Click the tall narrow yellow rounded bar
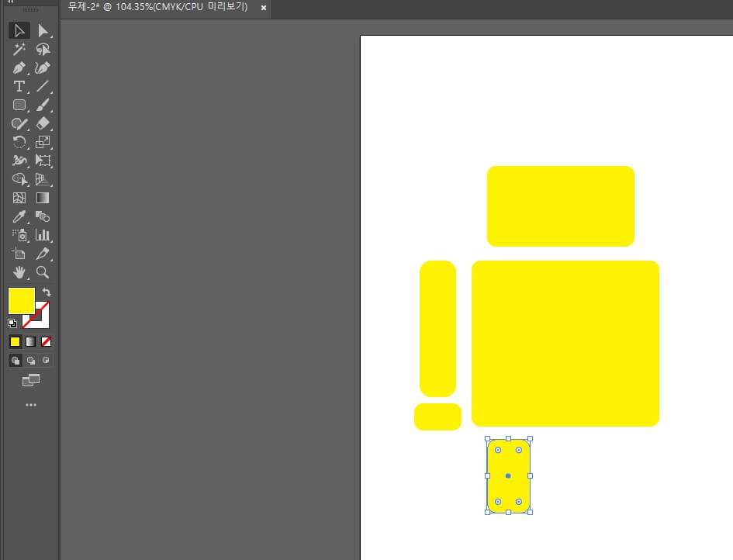The height and width of the screenshot is (560, 733). coord(438,329)
